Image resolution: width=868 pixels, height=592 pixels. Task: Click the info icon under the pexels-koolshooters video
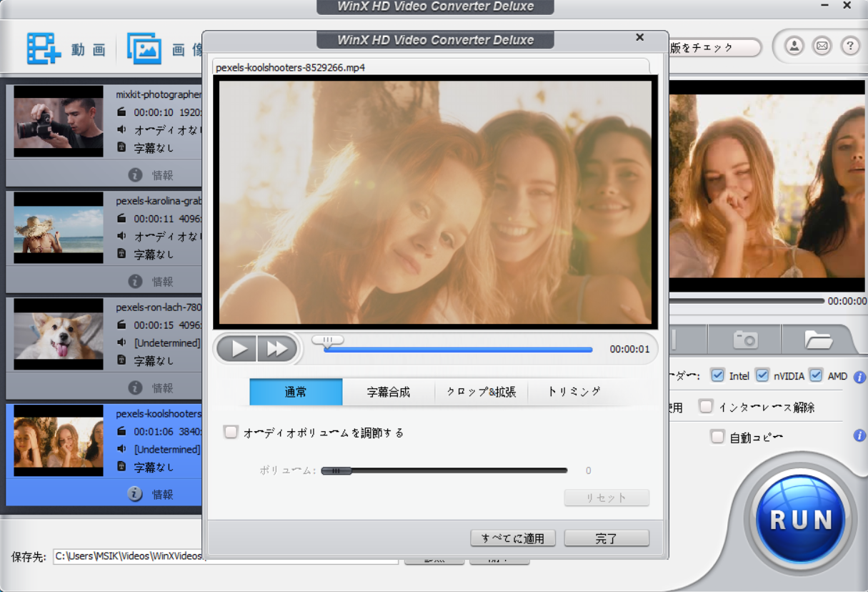click(x=135, y=494)
